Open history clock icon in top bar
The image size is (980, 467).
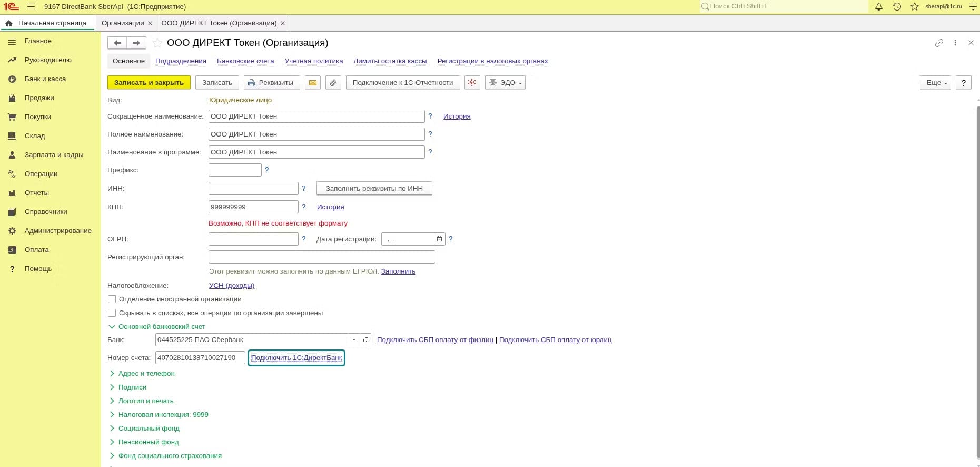[x=897, y=7]
